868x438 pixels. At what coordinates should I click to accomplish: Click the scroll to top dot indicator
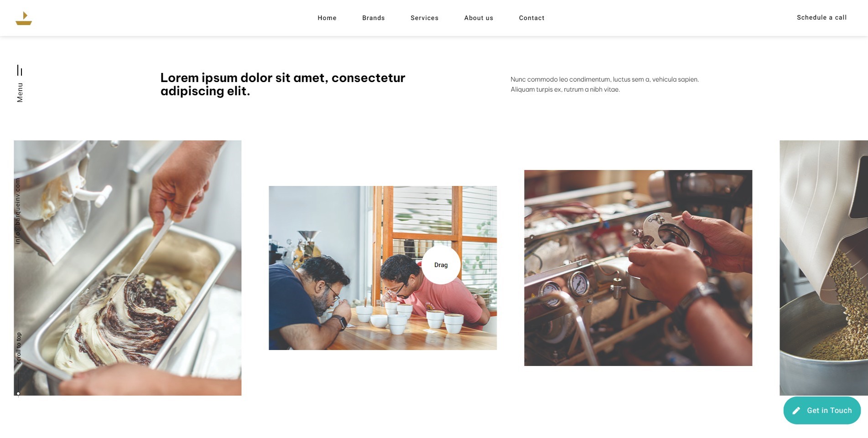(x=18, y=393)
